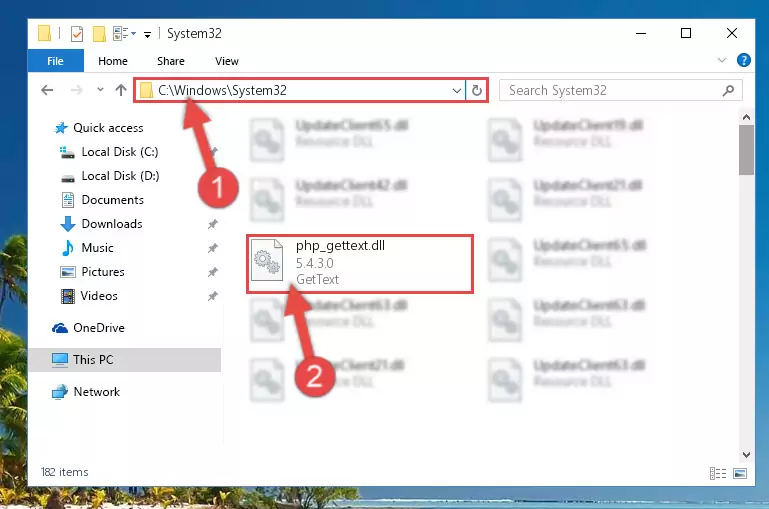The width and height of the screenshot is (769, 509).
Task: Refresh the System32 folder view
Action: tap(477, 91)
